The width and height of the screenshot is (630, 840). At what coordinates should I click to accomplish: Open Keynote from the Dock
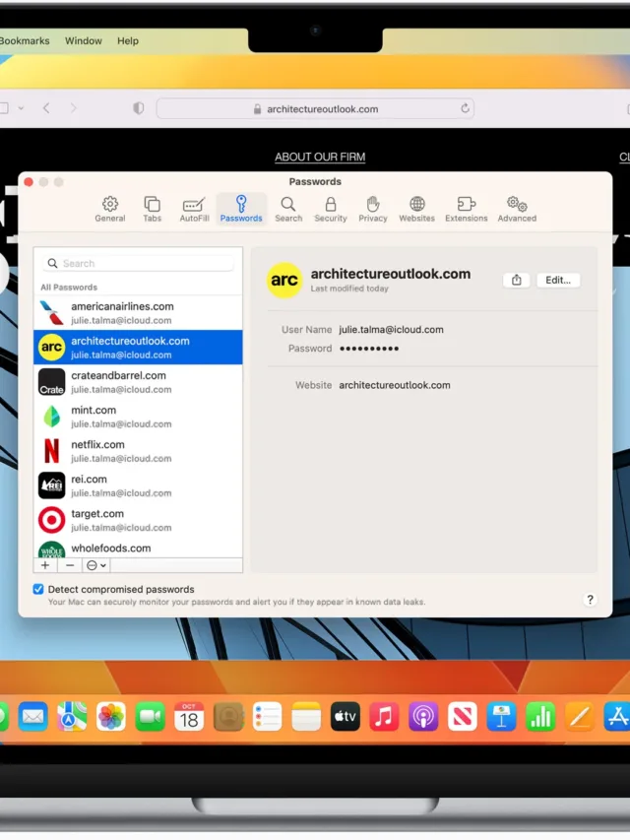click(x=501, y=716)
